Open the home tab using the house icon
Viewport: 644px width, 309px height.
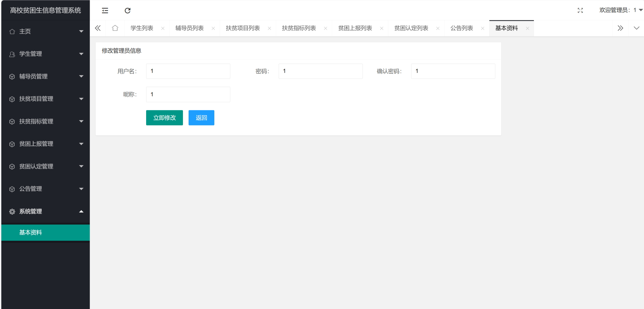(x=115, y=28)
